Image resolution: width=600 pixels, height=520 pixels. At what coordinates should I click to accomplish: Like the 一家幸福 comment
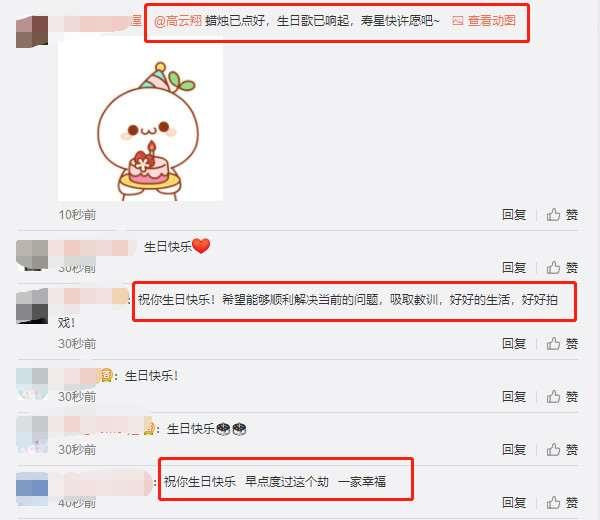pos(562,502)
